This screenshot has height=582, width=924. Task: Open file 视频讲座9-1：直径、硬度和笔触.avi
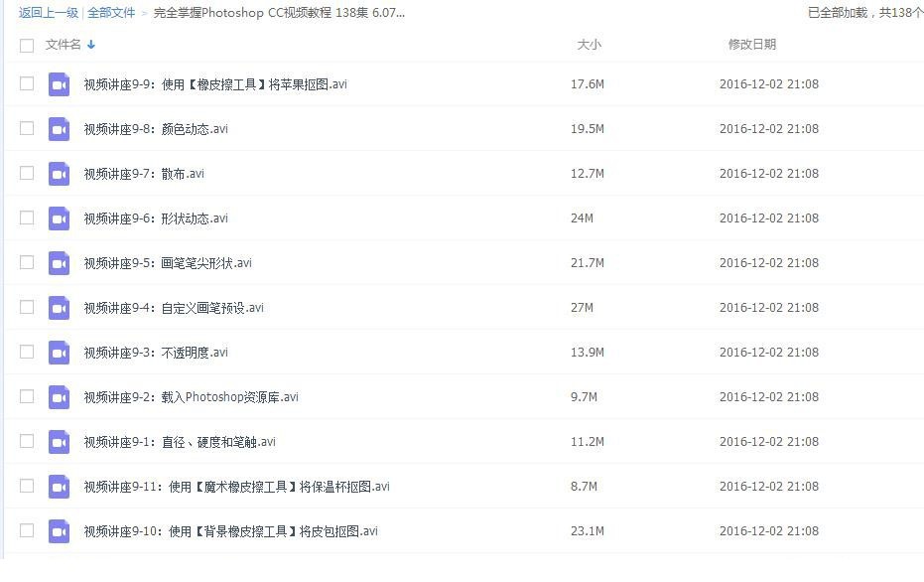pyautogui.click(x=180, y=442)
